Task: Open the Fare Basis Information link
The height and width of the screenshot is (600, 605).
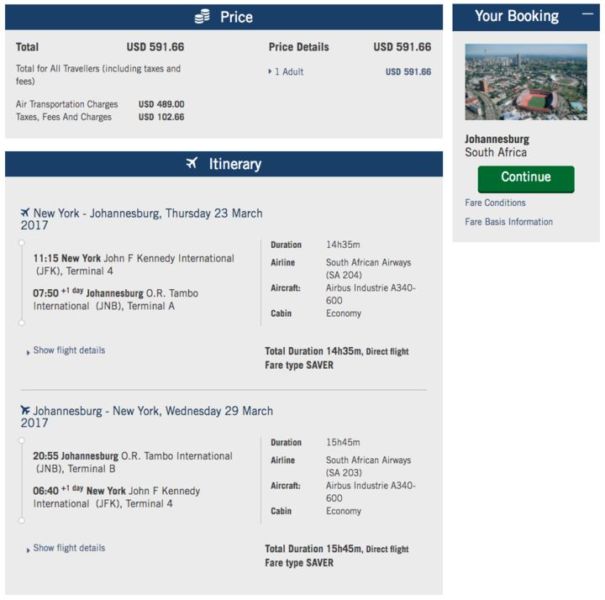Action: pyautogui.click(x=509, y=222)
